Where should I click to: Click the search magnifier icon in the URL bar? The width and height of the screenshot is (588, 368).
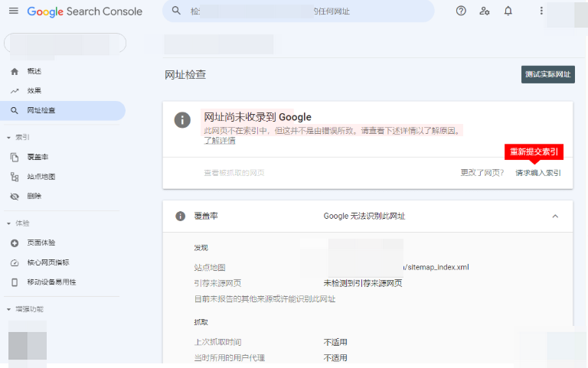[176, 11]
